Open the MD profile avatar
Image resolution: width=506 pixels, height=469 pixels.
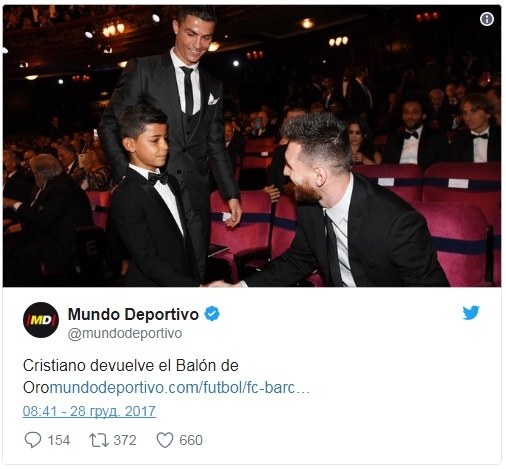click(41, 320)
